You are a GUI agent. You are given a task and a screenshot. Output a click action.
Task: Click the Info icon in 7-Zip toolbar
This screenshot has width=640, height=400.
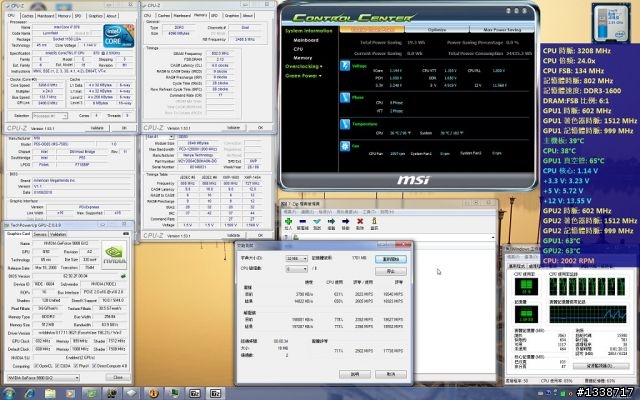[x=374, y=221]
